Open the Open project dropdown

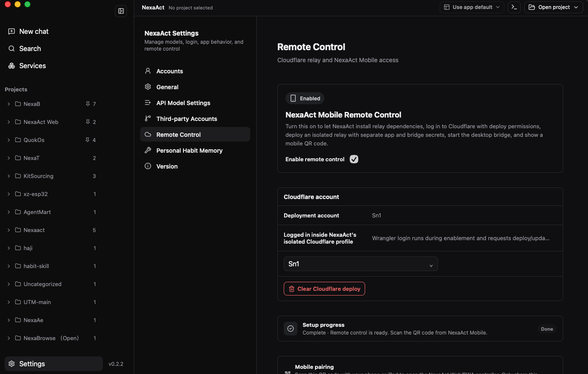(555, 7)
